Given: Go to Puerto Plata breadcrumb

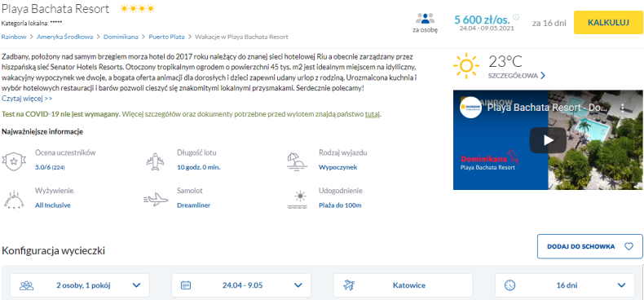Looking at the screenshot, I should point(167,37).
